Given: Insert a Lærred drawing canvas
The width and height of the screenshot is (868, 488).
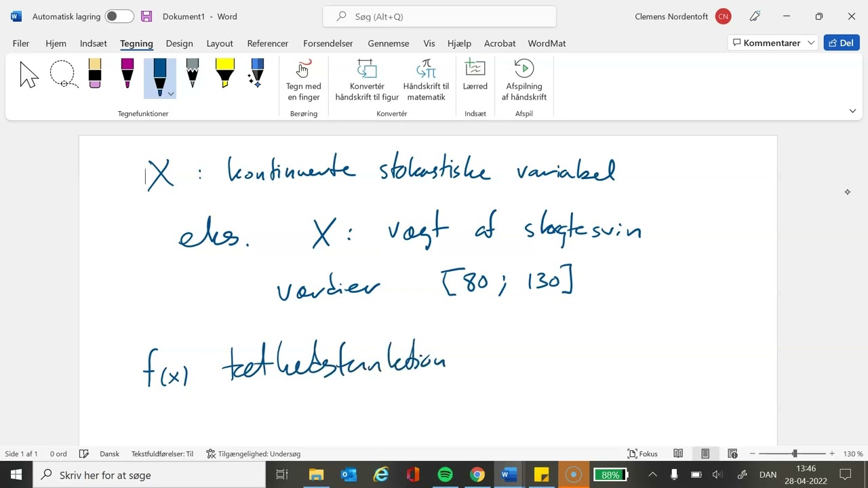Looking at the screenshot, I should click(475, 76).
